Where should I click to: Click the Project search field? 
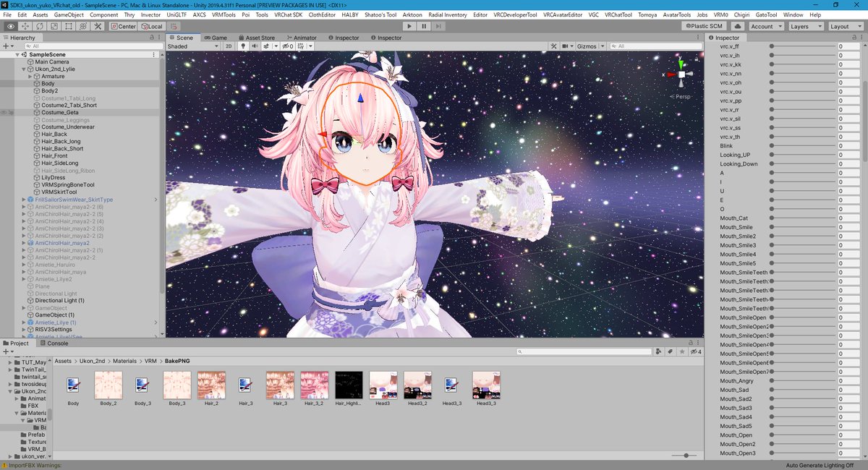583,352
